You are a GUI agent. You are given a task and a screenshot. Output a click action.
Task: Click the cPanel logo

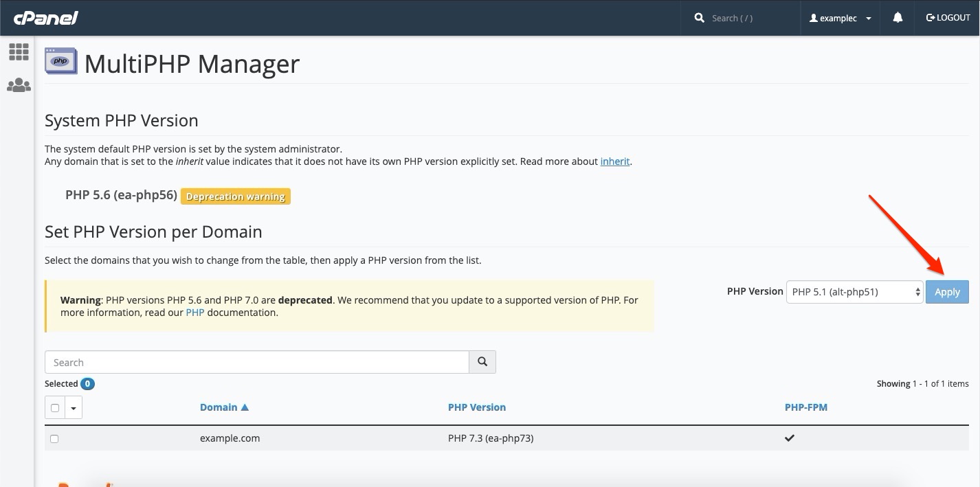point(45,18)
